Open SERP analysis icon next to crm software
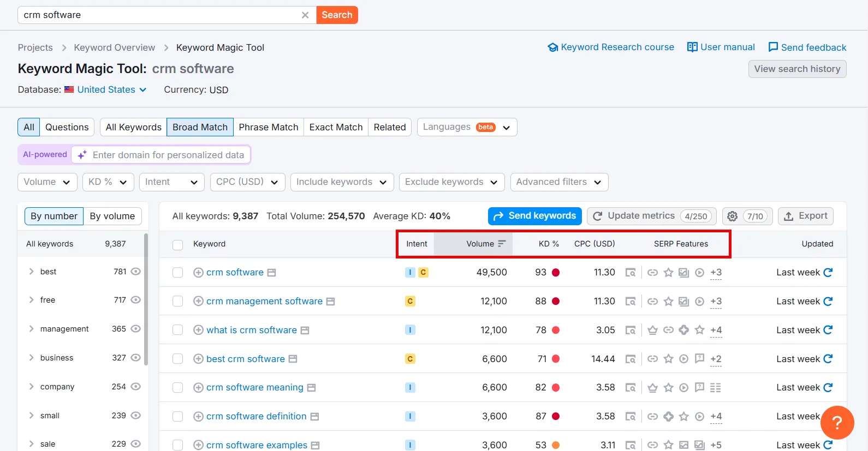Image resolution: width=868 pixels, height=451 pixels. click(271, 273)
